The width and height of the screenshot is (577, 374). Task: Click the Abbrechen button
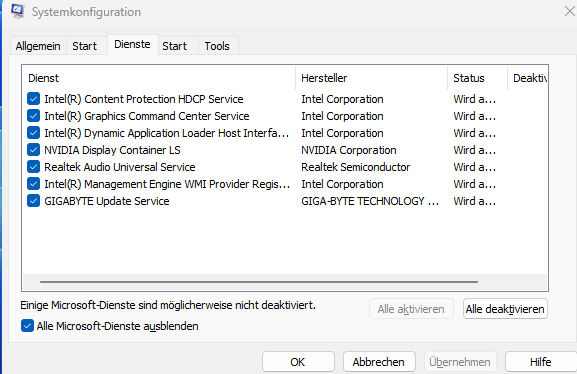[379, 362]
